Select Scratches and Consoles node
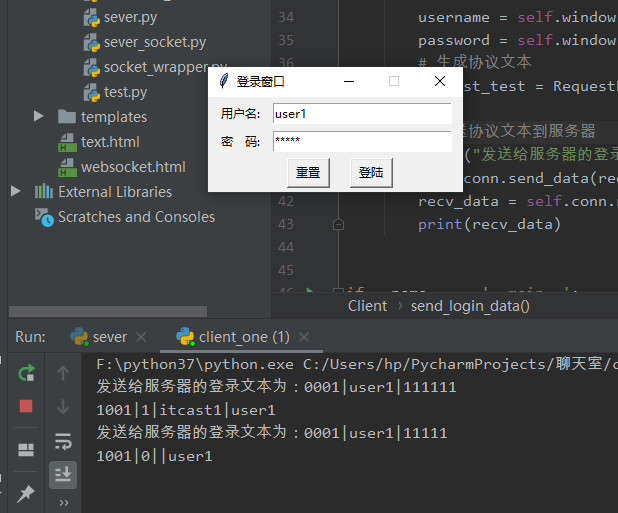The height and width of the screenshot is (513, 618). 136,217
